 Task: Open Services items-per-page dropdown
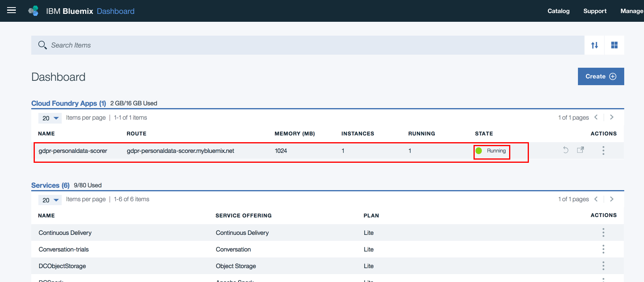point(50,200)
